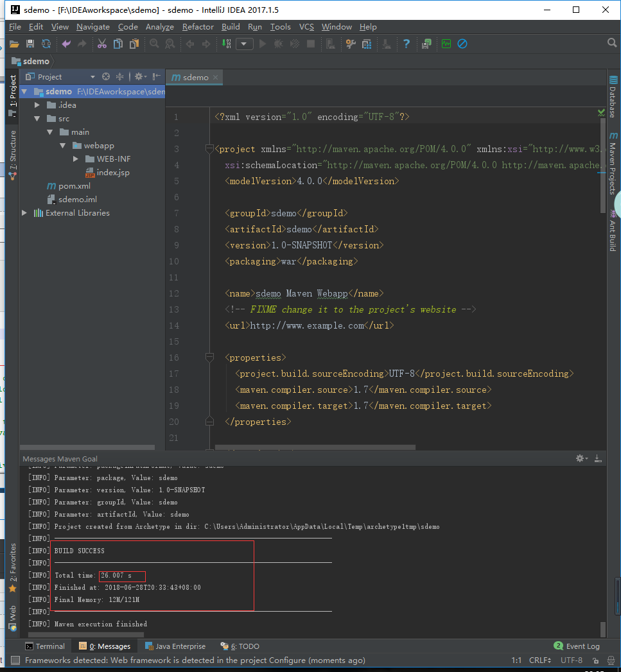
Task: Click the green memory monitor icon
Action: coord(446,44)
